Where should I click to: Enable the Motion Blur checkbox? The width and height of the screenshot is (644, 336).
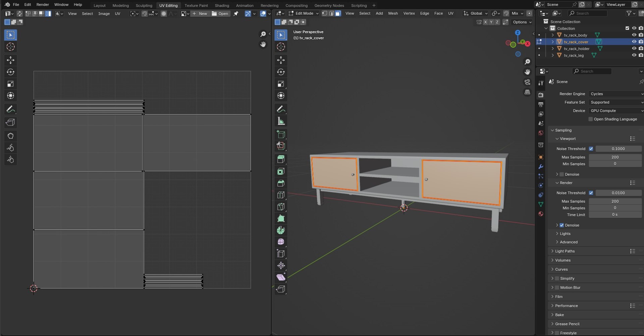coord(557,288)
